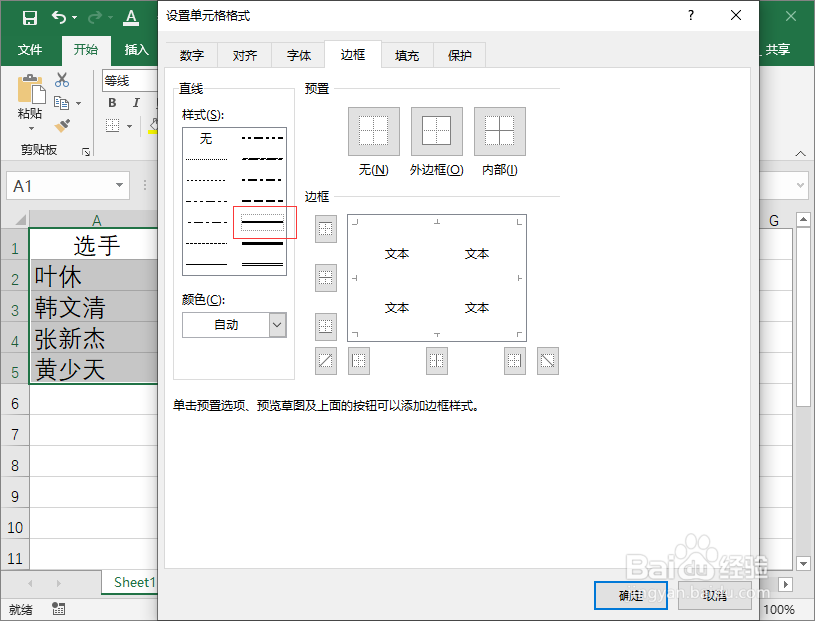Toggle right border button
This screenshot has height=621, width=815.
(515, 361)
